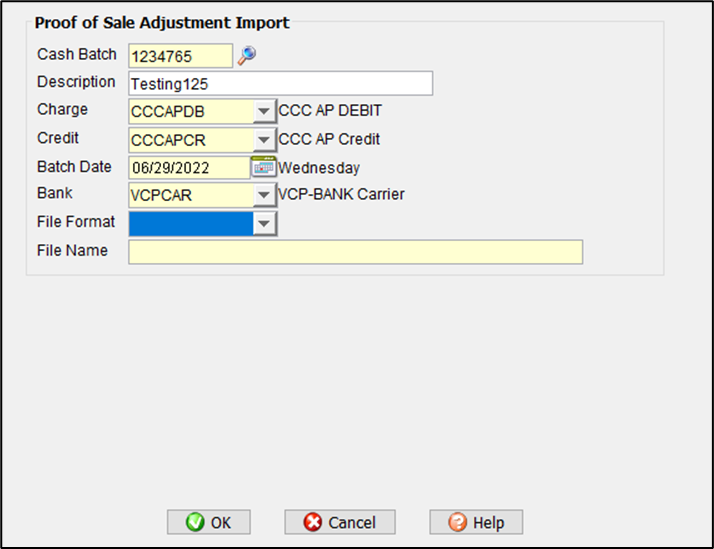Select the Charge field showing CCCAPDB

(x=190, y=111)
